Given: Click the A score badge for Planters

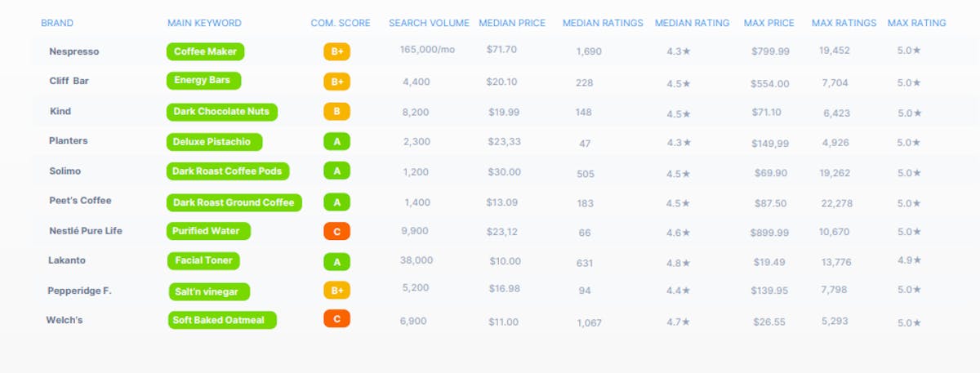Looking at the screenshot, I should tap(336, 141).
